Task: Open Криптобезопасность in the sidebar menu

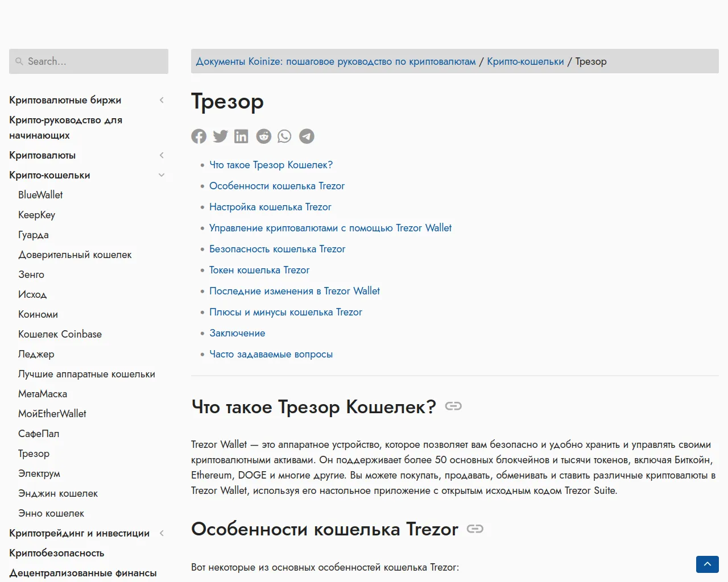Action: [x=57, y=553]
